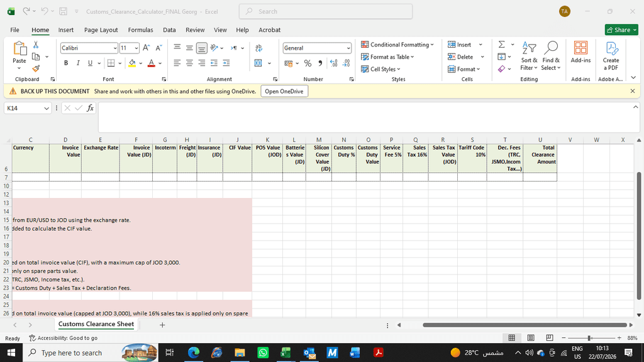Dismiss the backup notification bar
Viewport: 644px width, 362px height.
pos(633,91)
